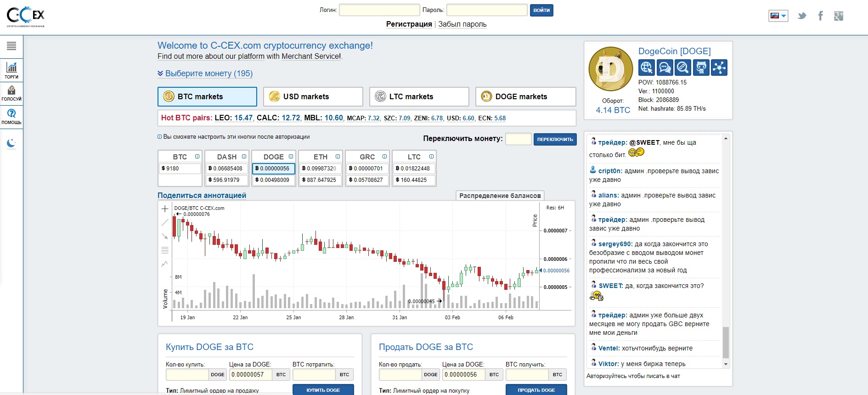Click the chat scroll-down arrow
868x395 pixels.
tap(726, 364)
